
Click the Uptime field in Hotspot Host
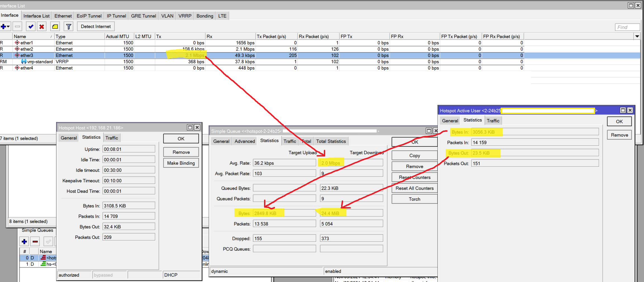tap(129, 149)
